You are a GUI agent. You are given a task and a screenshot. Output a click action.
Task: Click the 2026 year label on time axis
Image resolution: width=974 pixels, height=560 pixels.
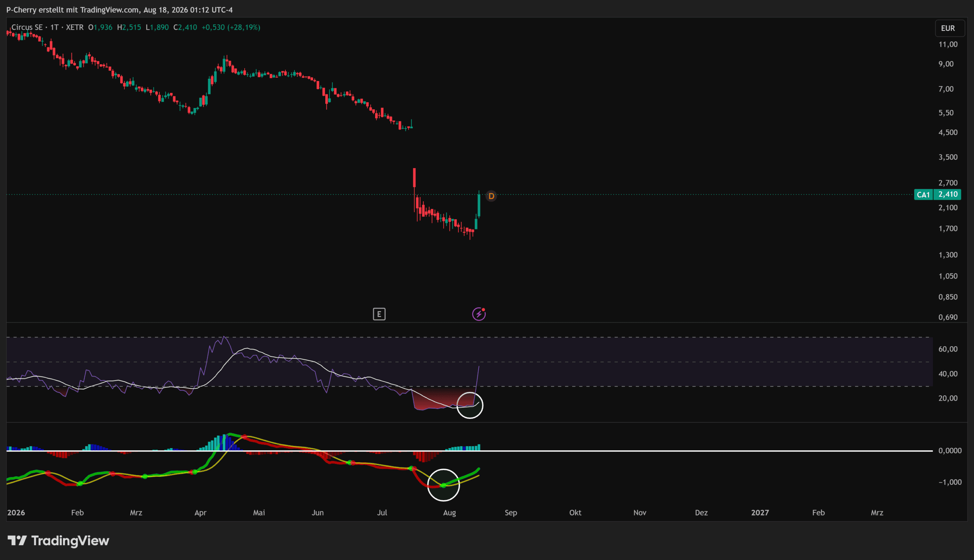[16, 513]
